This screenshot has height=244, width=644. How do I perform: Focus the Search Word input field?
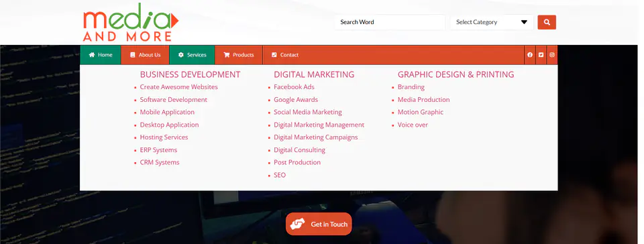coord(389,22)
